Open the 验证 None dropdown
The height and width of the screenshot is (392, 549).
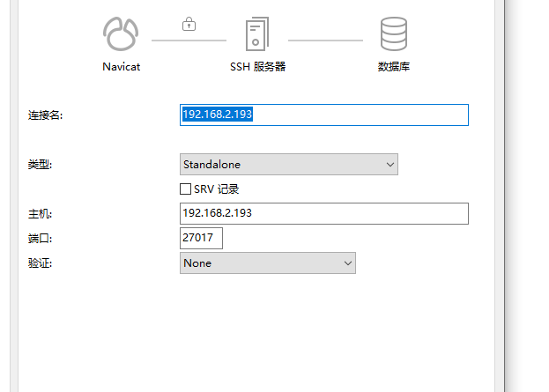268,263
